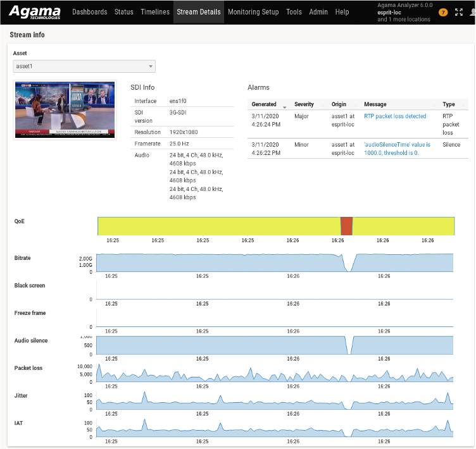The image size is (476, 449).
Task: Click the Generated column sort arrow
Action: [x=285, y=105]
